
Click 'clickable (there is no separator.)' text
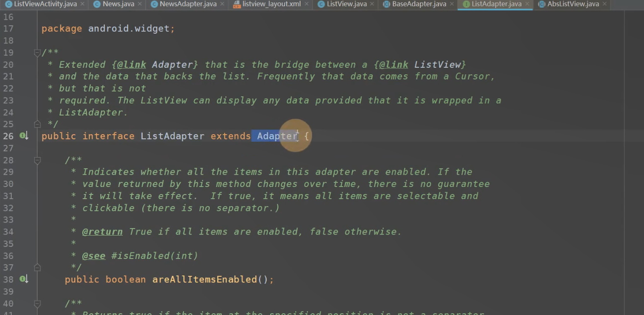(181, 208)
